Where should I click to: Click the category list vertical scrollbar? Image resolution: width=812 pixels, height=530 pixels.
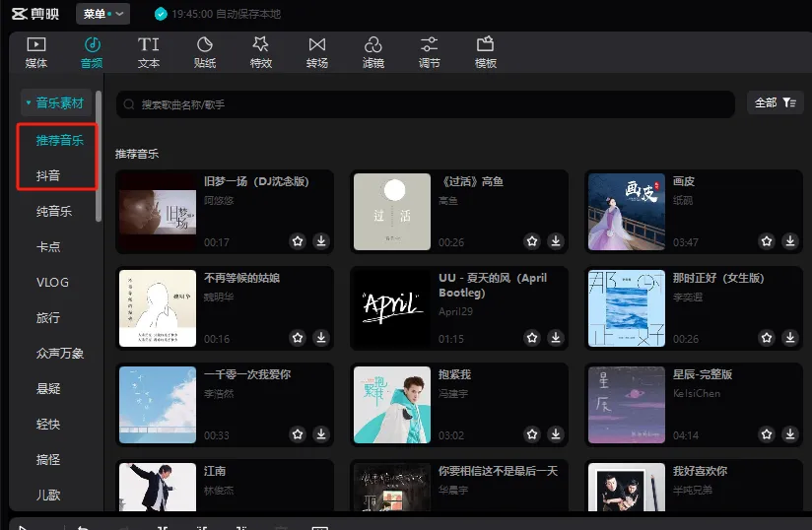pyautogui.click(x=99, y=158)
